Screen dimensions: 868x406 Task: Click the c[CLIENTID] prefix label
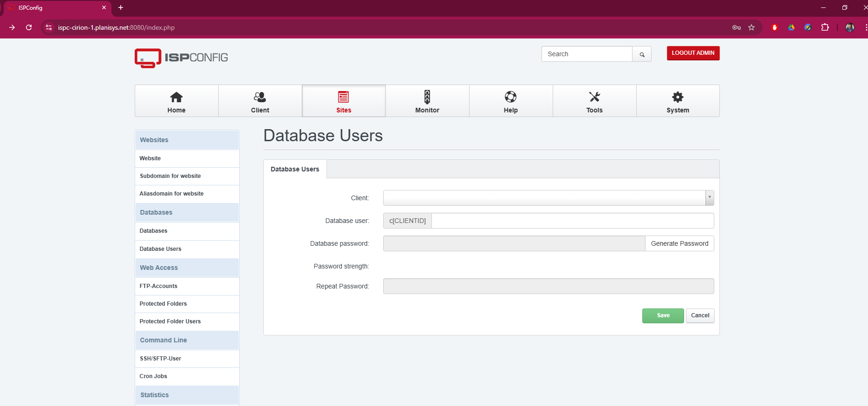407,221
